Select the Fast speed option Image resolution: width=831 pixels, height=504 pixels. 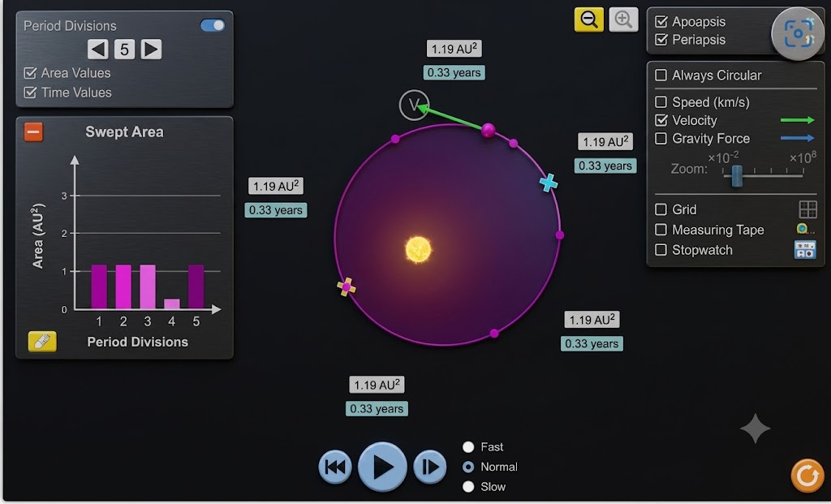468,446
